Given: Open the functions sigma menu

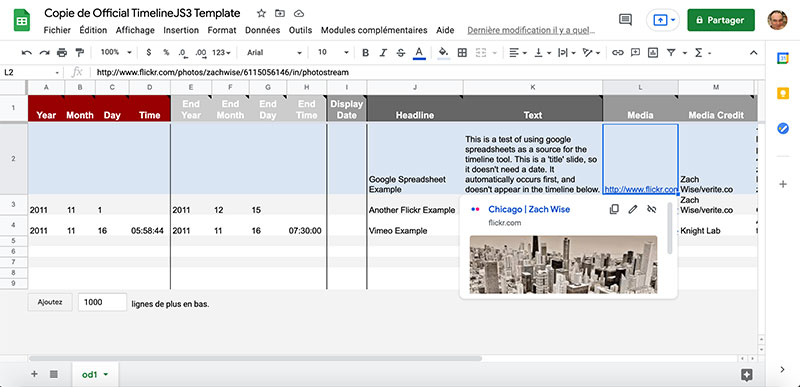Looking at the screenshot, I should coord(703,53).
